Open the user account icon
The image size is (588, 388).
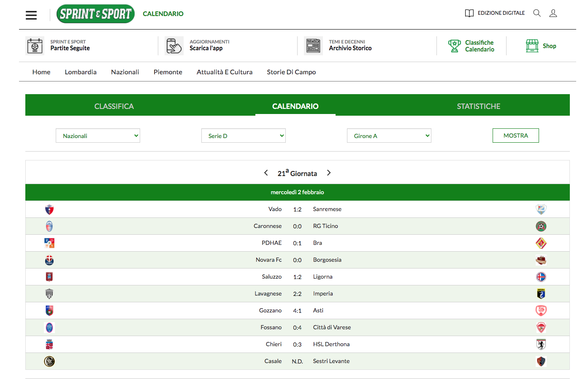pyautogui.click(x=553, y=13)
